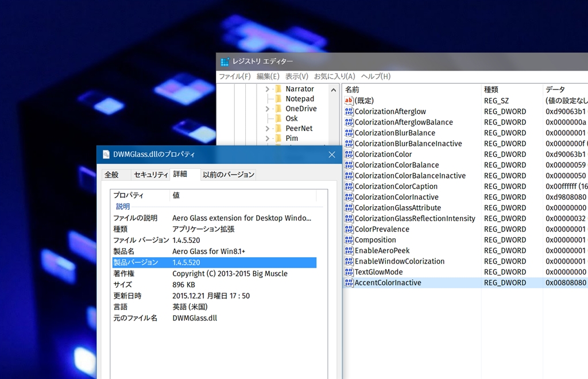Image resolution: width=588 pixels, height=379 pixels.
Task: Select the 製品バージョン property row
Action: coord(214,262)
